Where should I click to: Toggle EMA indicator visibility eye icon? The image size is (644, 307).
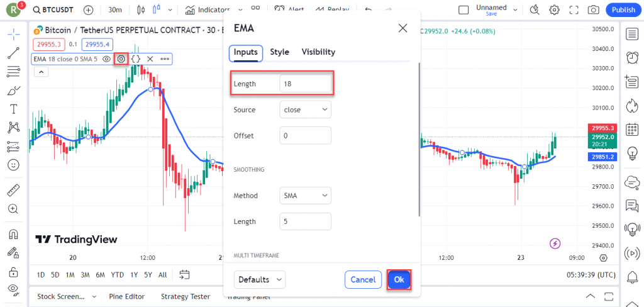point(106,59)
